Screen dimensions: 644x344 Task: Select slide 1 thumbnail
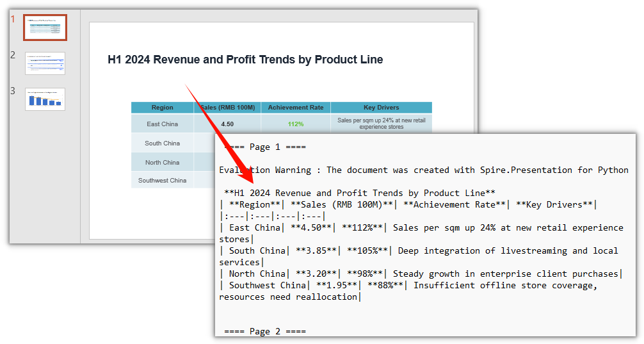click(45, 28)
